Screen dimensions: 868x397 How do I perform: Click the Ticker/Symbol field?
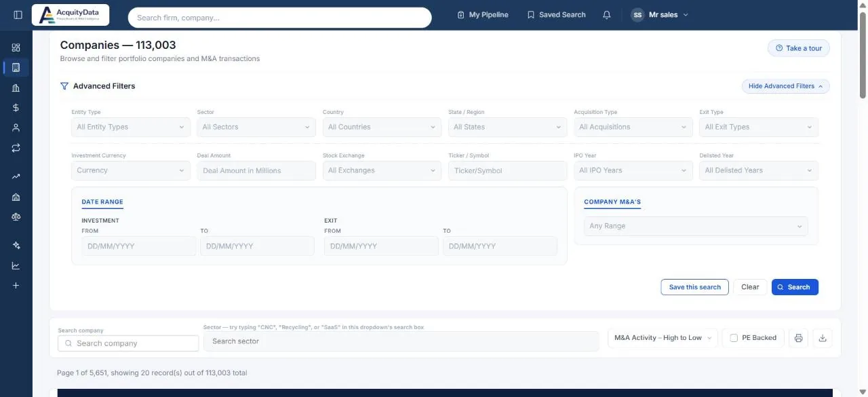pos(507,170)
